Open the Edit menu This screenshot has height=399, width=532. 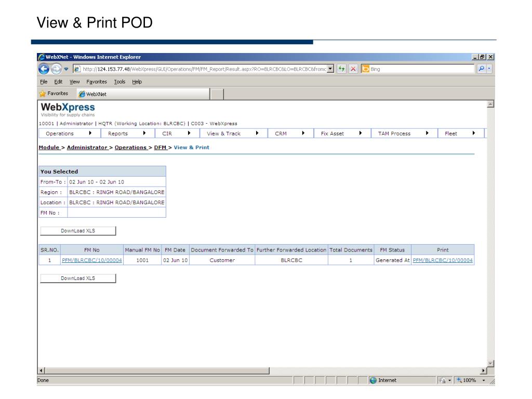tap(58, 82)
